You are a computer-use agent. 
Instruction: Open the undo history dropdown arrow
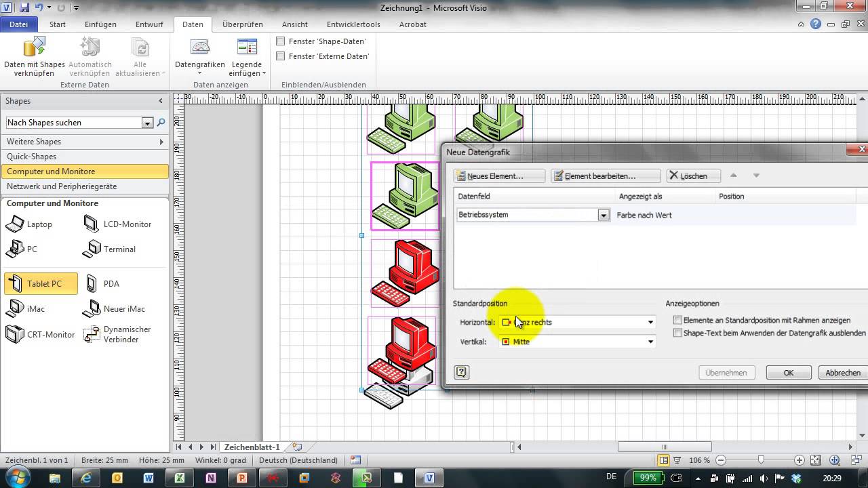pos(48,8)
